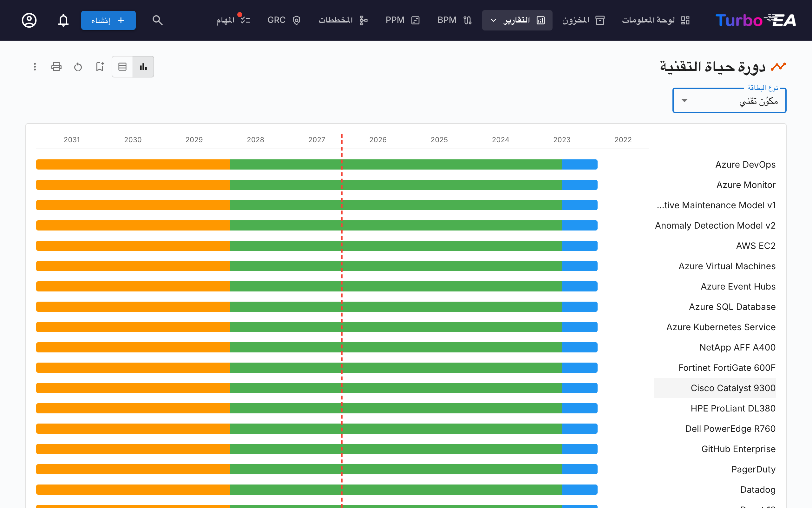Open the PPM menu item

click(403, 20)
